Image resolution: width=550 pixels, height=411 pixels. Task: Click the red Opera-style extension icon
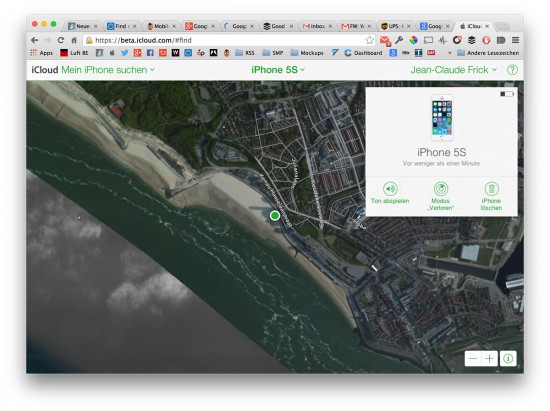click(x=486, y=40)
